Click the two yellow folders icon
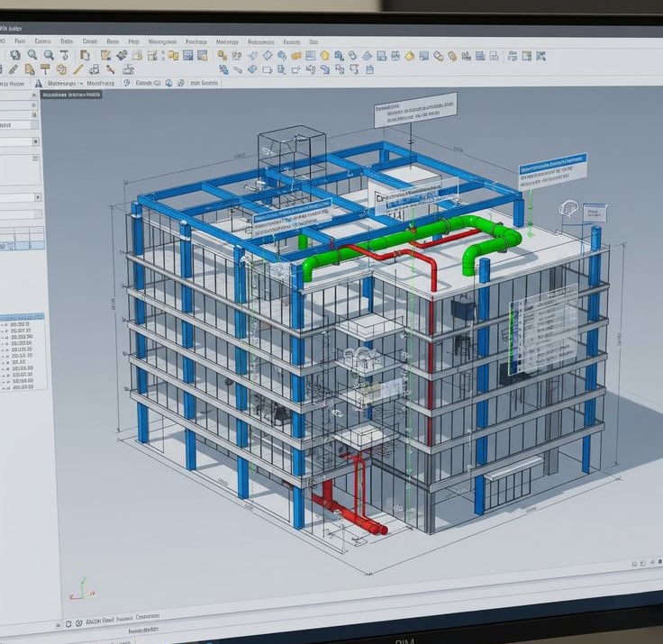The image size is (663, 644). [x=173, y=56]
